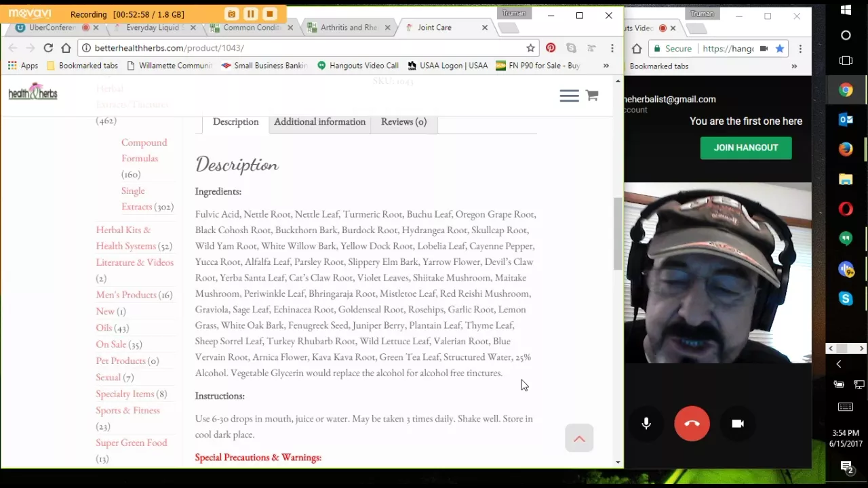
Task: Bookmark this page with the star icon
Action: pos(530,48)
